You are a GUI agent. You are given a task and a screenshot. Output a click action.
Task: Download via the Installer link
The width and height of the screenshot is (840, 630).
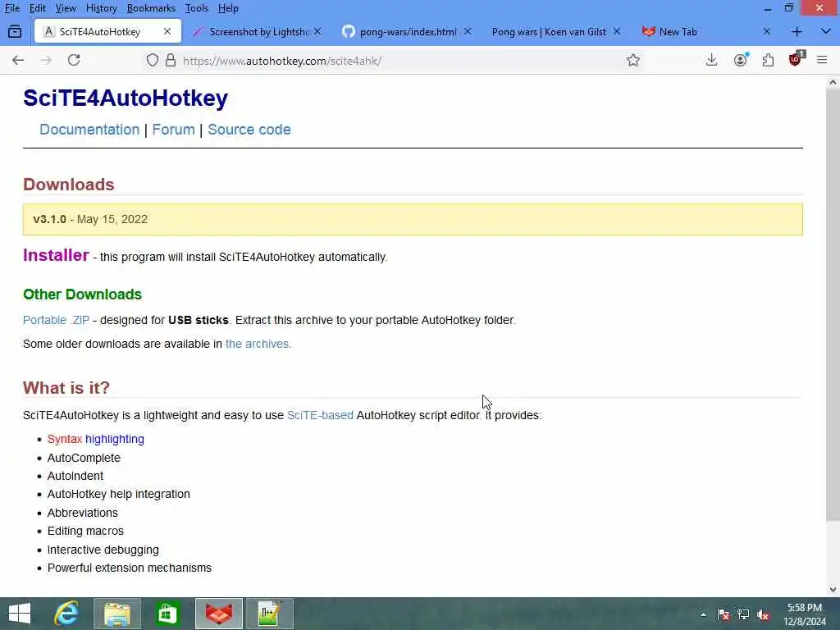coord(56,255)
